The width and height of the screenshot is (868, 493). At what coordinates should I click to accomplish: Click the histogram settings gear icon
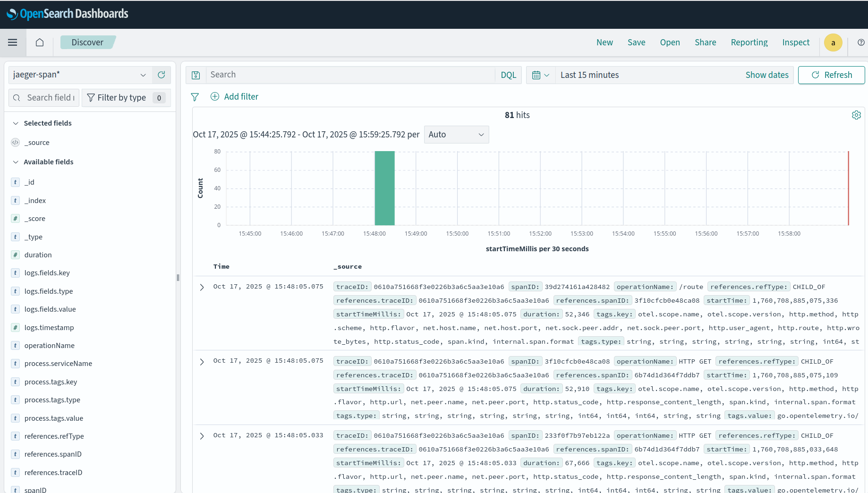point(856,115)
